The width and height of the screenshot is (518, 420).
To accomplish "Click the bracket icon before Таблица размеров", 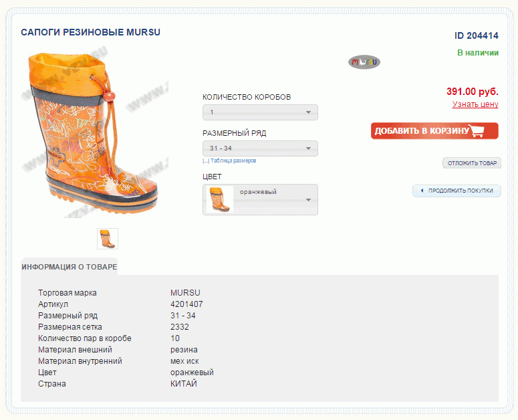I will [206, 161].
